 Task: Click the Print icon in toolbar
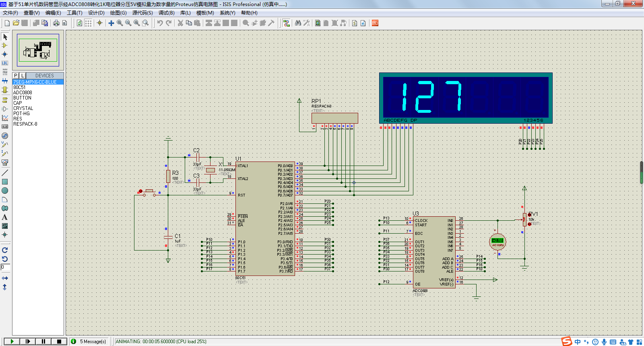[56, 23]
